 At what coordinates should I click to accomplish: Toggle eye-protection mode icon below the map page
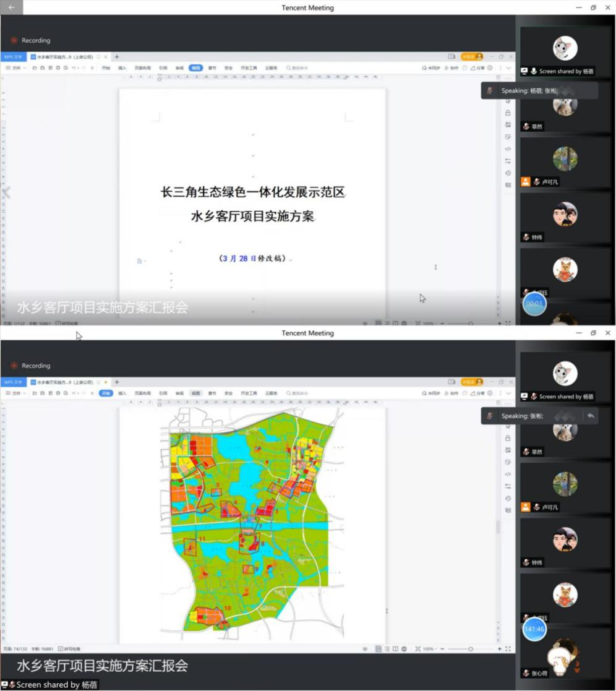pyautogui.click(x=365, y=649)
